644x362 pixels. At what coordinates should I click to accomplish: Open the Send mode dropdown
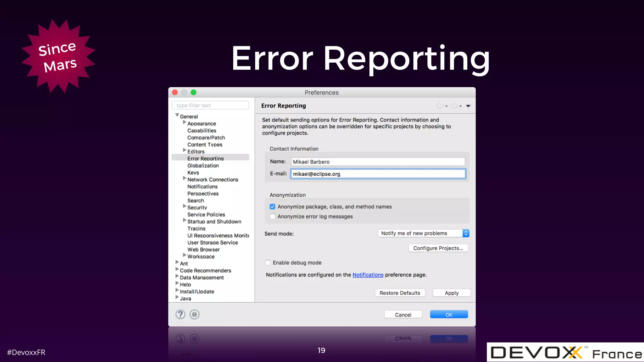(424, 233)
